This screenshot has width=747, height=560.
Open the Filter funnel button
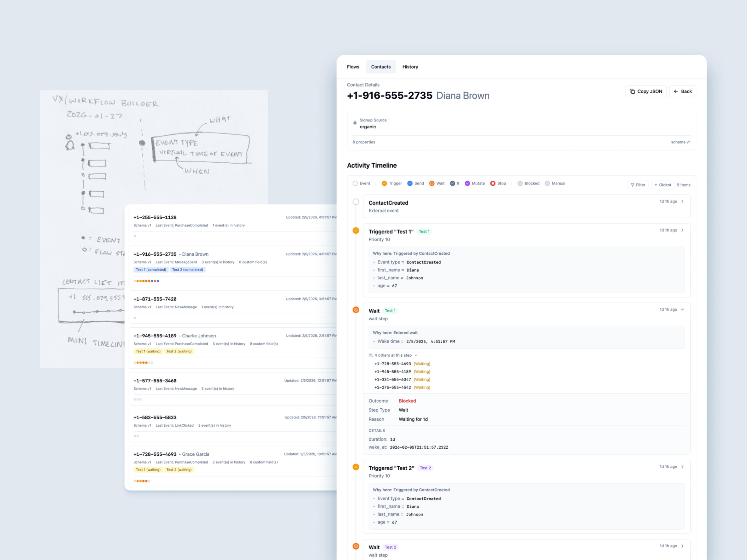pos(638,185)
